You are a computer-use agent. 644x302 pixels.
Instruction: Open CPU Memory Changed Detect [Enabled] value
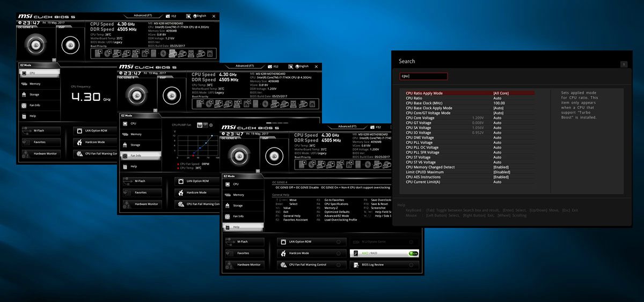tap(501, 167)
